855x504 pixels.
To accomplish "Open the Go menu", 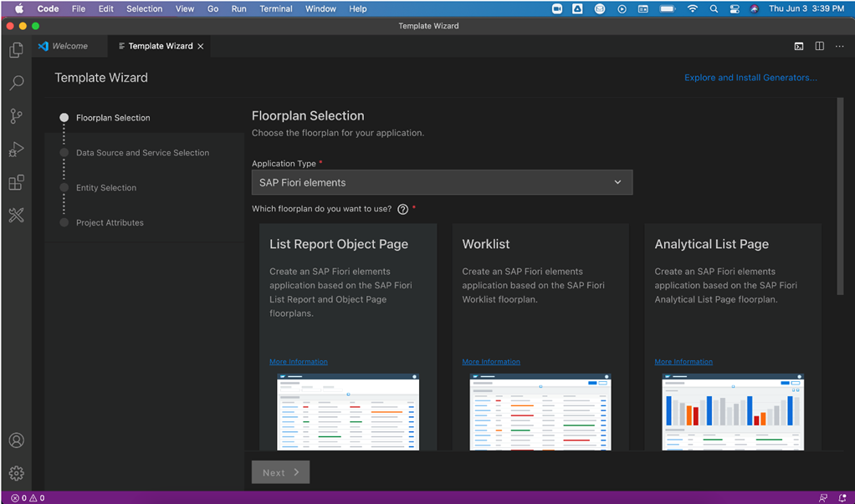I will point(213,8).
